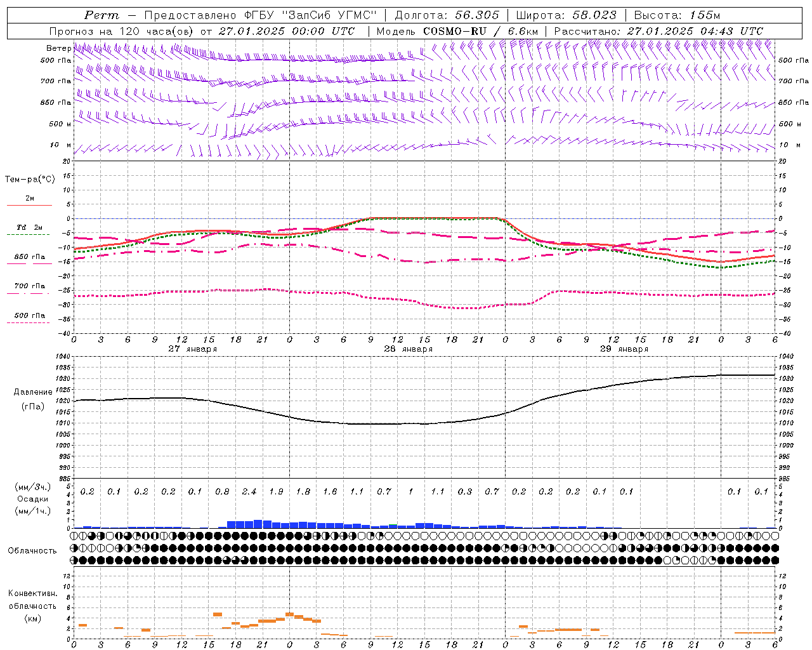
Task: Click the "27 января" date label
Action: click(x=192, y=349)
